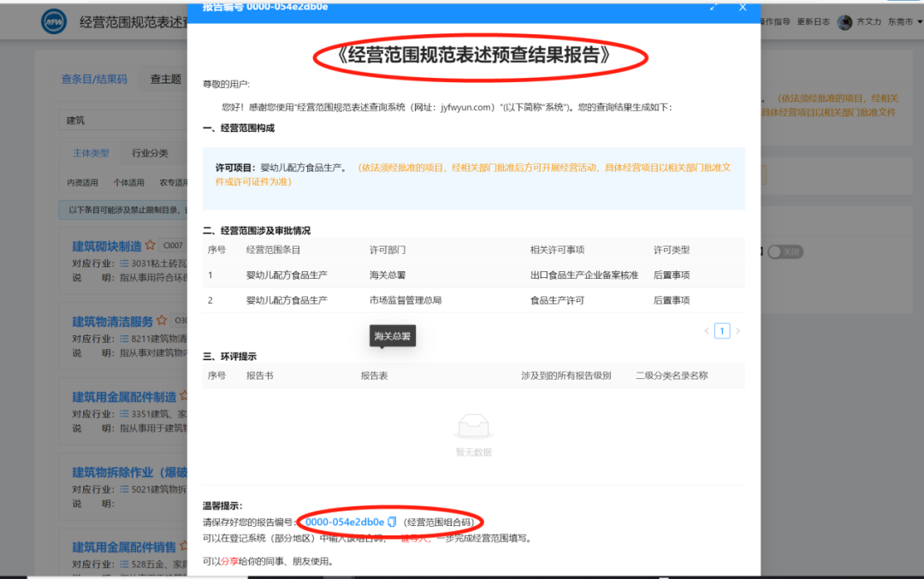924x579 pixels.
Task: Open the 更新日志 link in the header
Action: tap(814, 21)
